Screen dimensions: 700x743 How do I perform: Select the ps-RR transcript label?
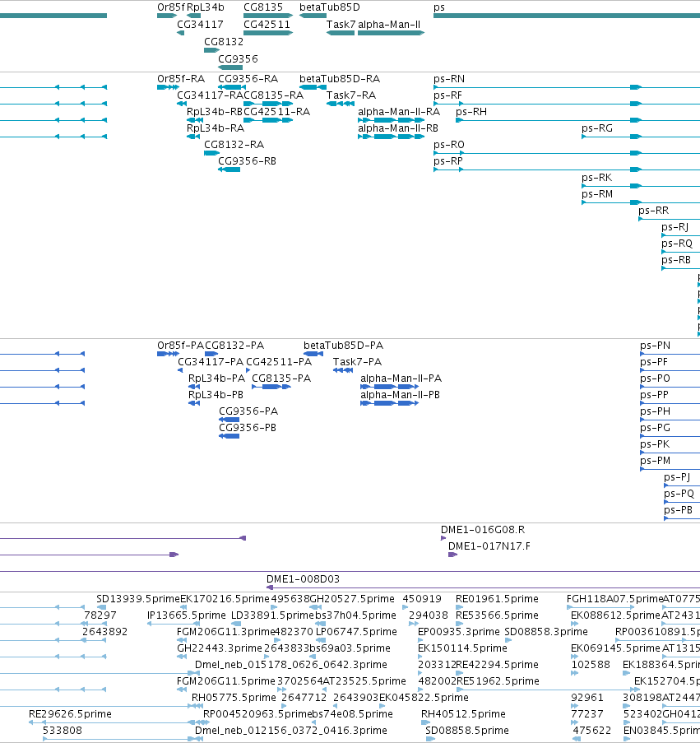coord(654,211)
